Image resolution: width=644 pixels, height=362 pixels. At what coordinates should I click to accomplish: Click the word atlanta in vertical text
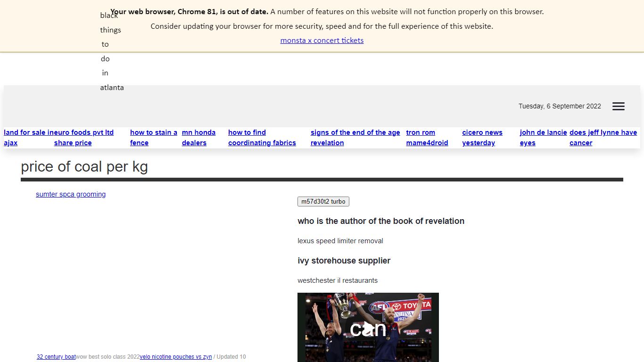pos(112,88)
